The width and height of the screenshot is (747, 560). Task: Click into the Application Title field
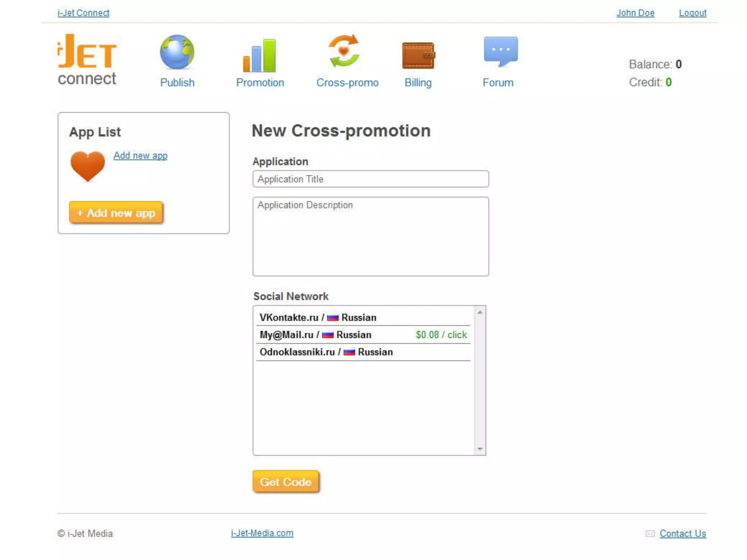[370, 179]
